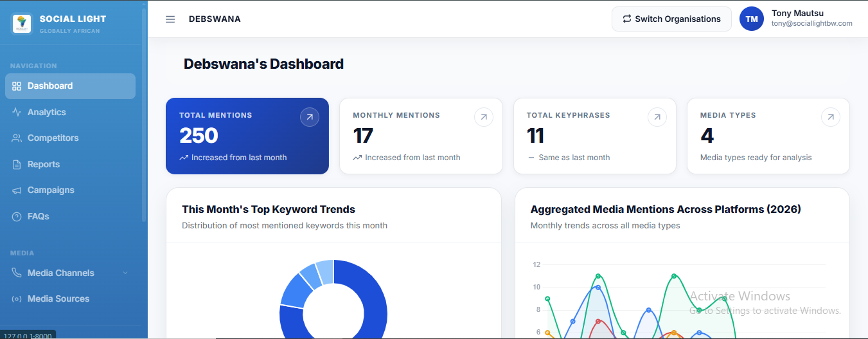Click the DEBSWANA organisation label in header

tap(215, 19)
